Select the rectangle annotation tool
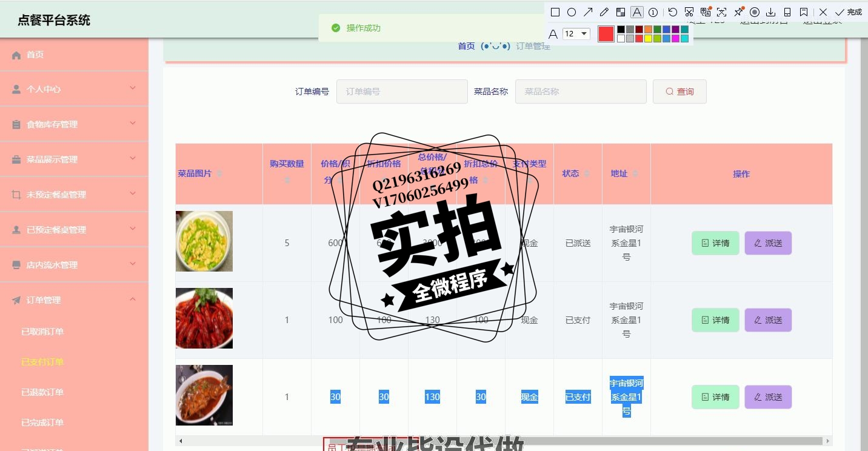Image resolution: width=868 pixels, height=451 pixels. point(555,12)
